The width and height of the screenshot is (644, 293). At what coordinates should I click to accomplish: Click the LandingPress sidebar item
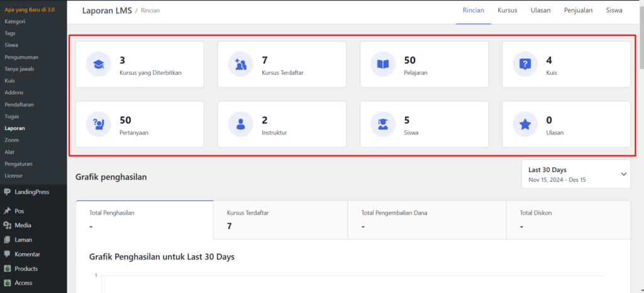click(x=31, y=192)
